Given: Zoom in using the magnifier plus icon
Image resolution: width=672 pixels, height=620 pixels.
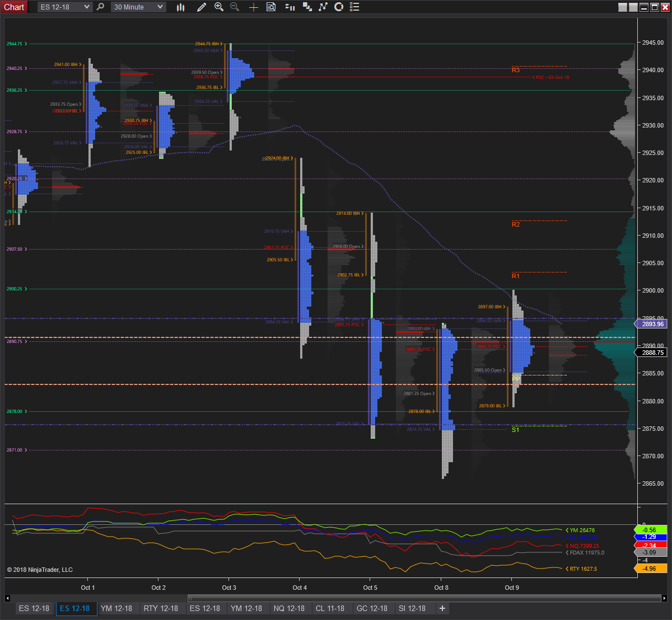Looking at the screenshot, I should [x=219, y=7].
